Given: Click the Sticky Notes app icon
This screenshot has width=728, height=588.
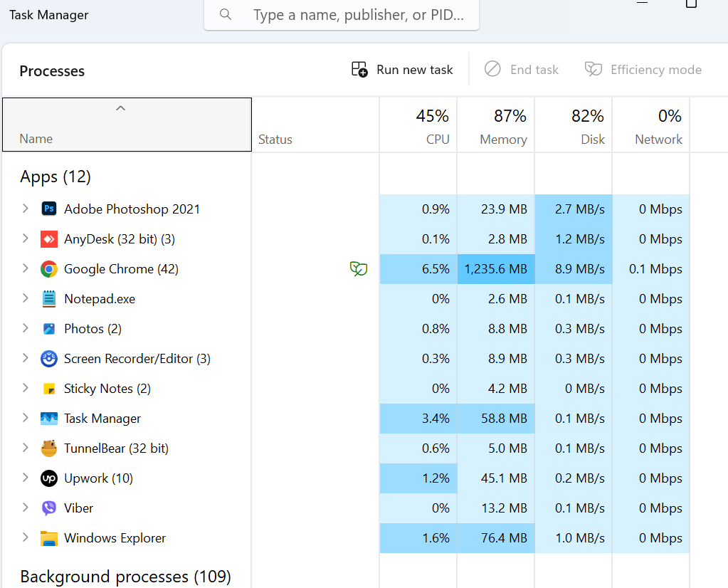Looking at the screenshot, I should 49,389.
